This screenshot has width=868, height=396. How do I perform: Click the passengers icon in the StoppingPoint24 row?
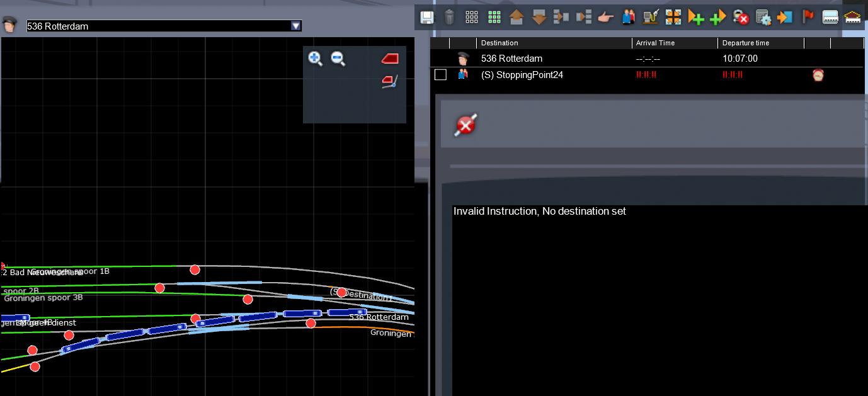pyautogui.click(x=463, y=74)
